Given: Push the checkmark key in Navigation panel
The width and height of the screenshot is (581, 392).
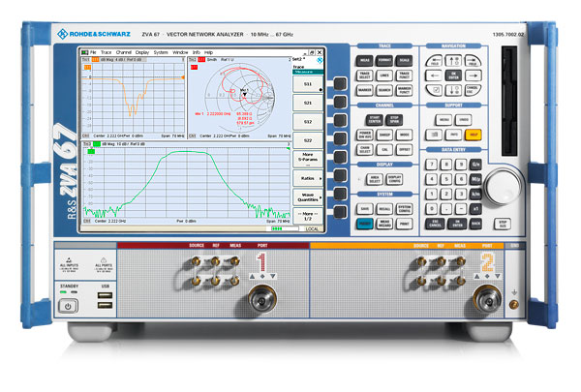Looking at the screenshot, I should pos(434,90).
